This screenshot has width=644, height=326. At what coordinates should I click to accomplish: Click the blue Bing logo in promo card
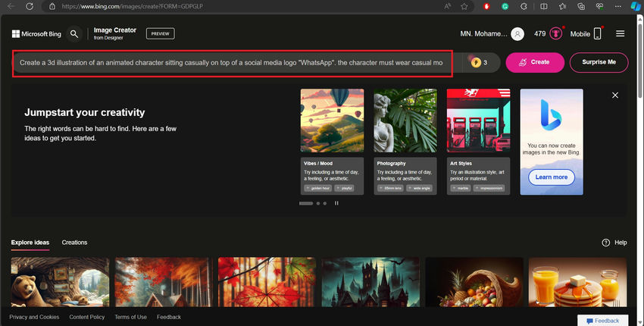551,115
